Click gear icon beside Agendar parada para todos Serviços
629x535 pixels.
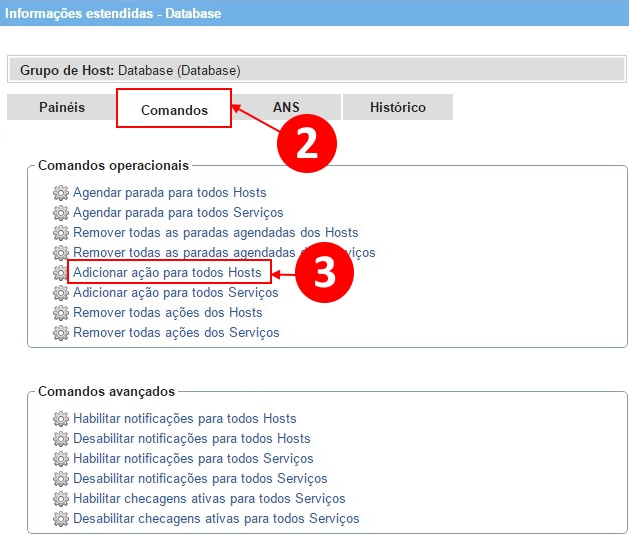61,212
